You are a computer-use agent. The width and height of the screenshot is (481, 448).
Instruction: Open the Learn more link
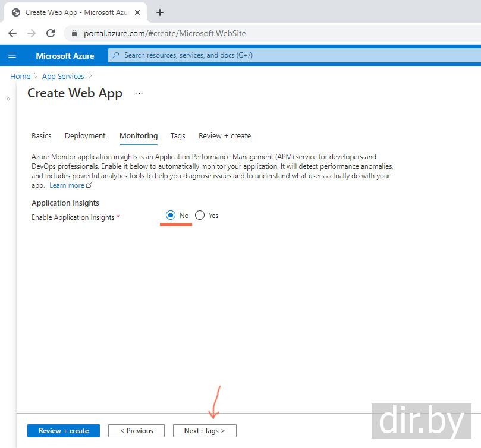click(x=67, y=185)
